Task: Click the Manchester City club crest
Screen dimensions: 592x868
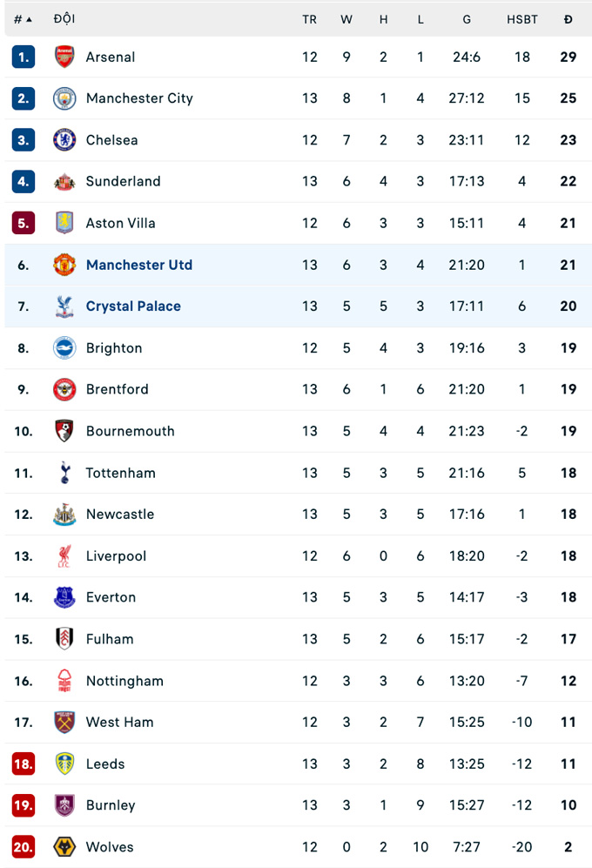Action: [x=64, y=98]
